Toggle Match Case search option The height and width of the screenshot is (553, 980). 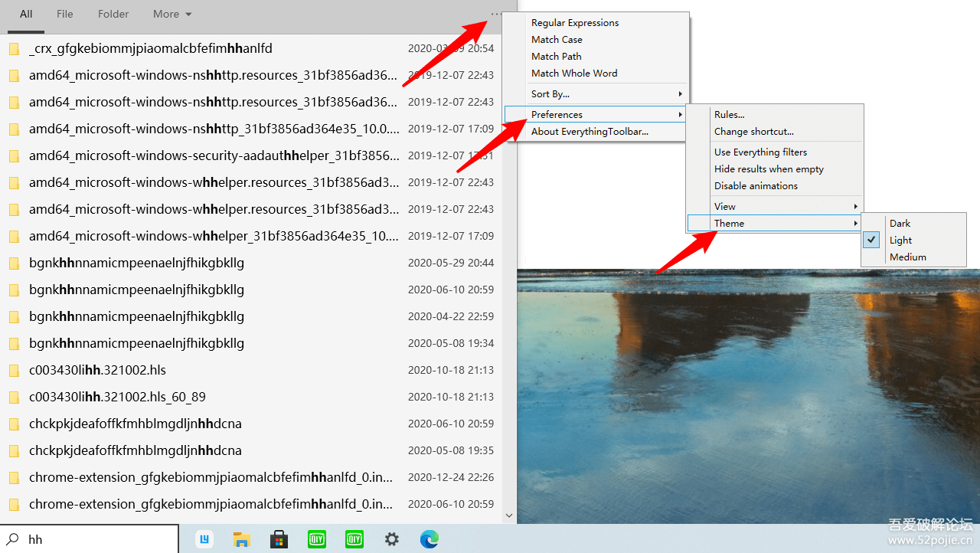(x=557, y=40)
